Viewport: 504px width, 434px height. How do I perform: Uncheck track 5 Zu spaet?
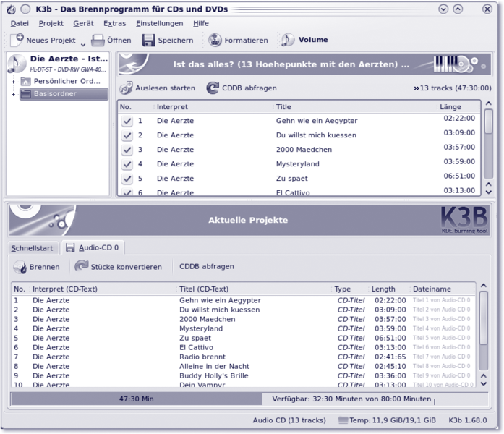tap(127, 179)
